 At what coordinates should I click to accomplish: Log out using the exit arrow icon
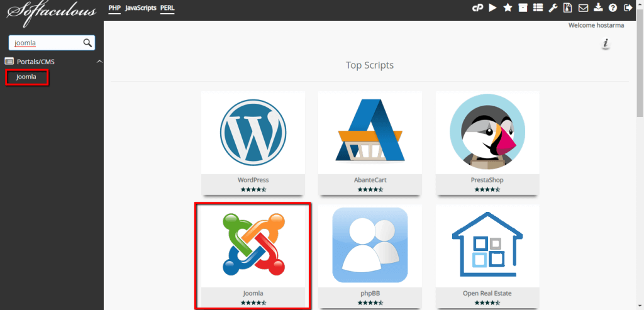click(x=628, y=8)
